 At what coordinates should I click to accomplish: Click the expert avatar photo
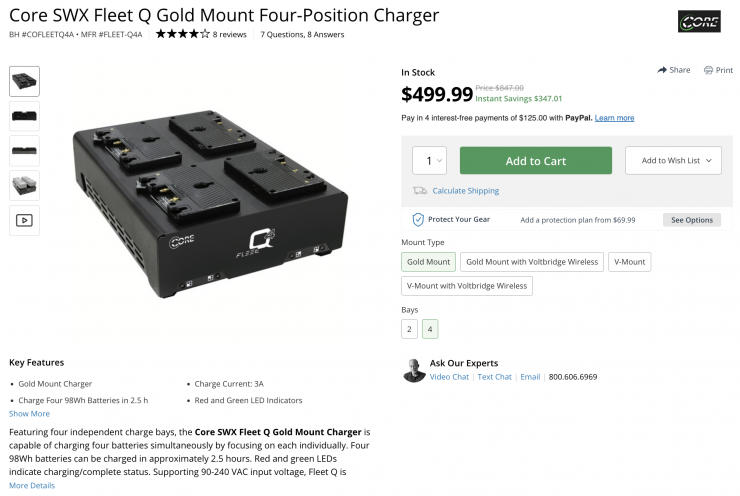point(414,370)
